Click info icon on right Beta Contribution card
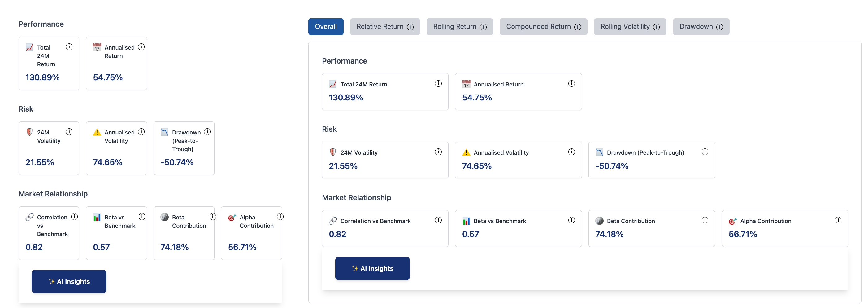Viewport: 868px width, 308px height. coord(705,220)
